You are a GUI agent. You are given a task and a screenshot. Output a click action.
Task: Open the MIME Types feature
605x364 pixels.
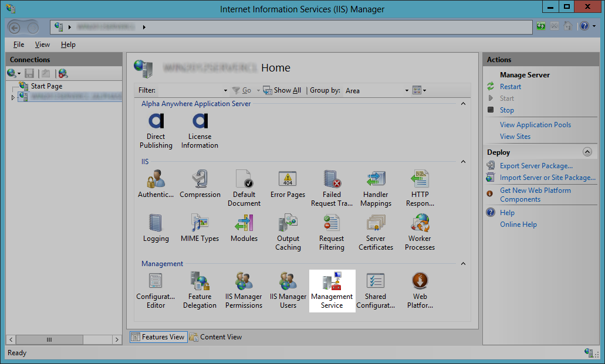point(200,228)
